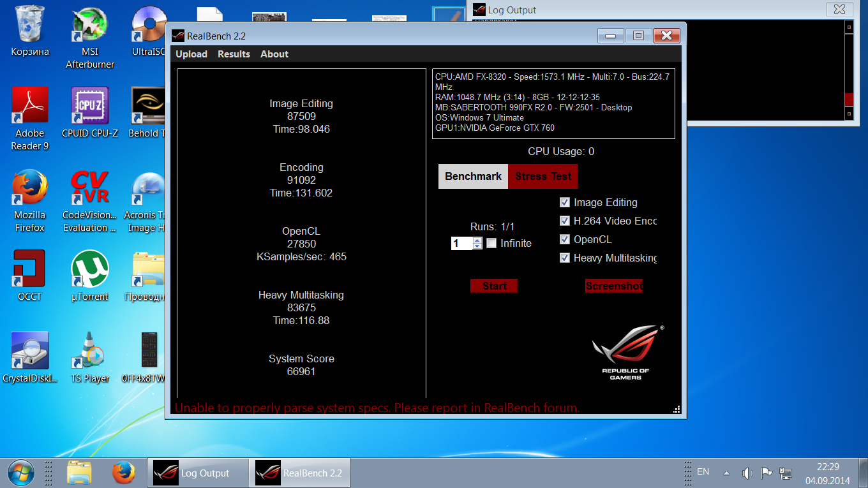Enable the Infinite runs checkbox
This screenshot has height=488, width=868.
click(491, 243)
